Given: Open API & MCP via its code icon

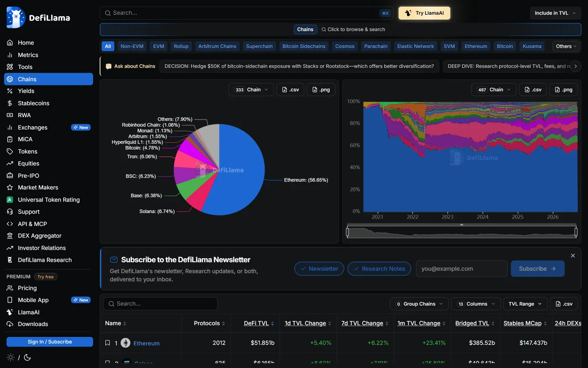Looking at the screenshot, I should (x=10, y=224).
